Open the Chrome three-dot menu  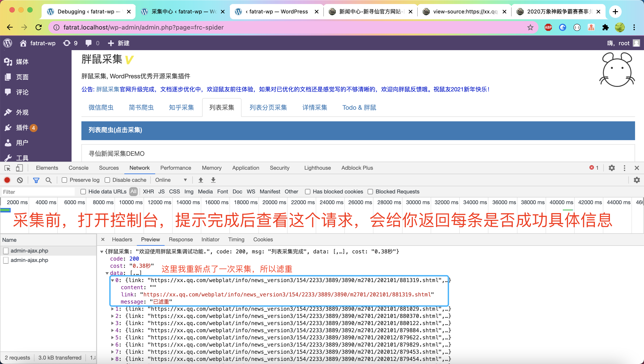(634, 27)
